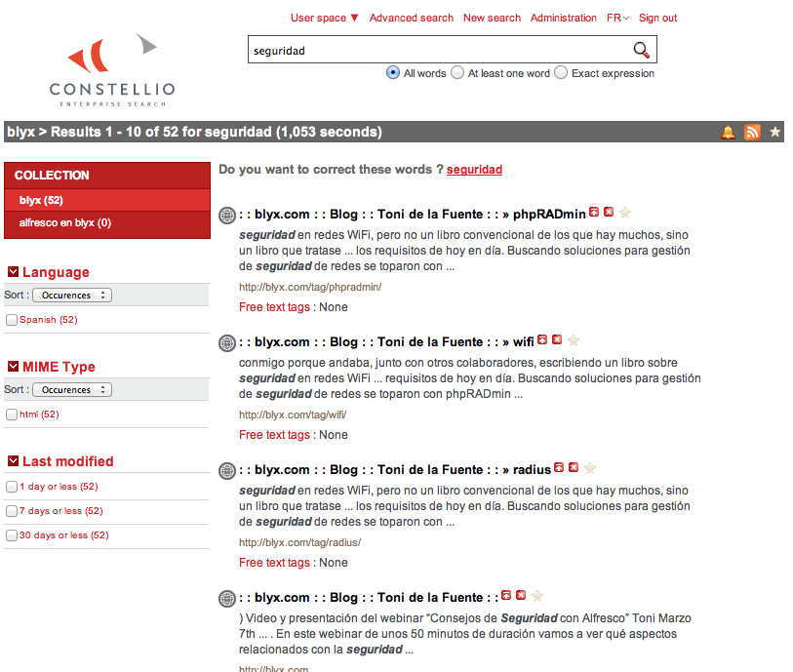Click first red icon after phpRADmin title
Viewport: 793px width, 672px height.
pyautogui.click(x=594, y=212)
